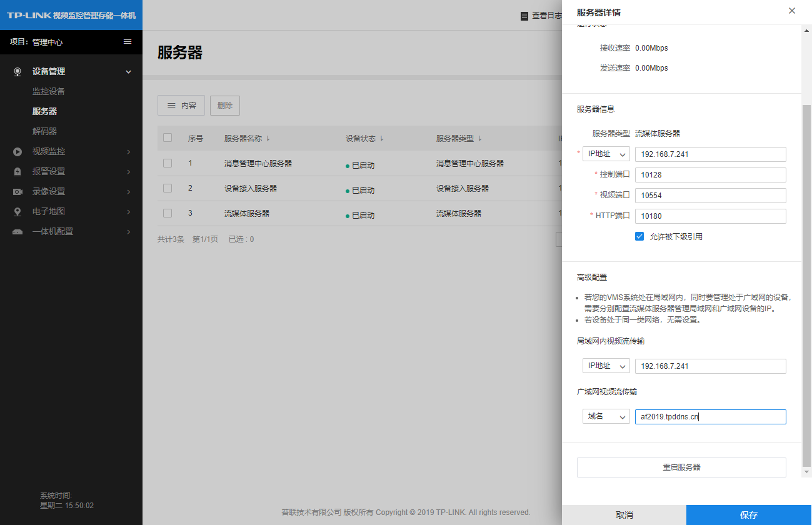
Task: Click the 查看日志 log icon in header
Action: click(524, 16)
